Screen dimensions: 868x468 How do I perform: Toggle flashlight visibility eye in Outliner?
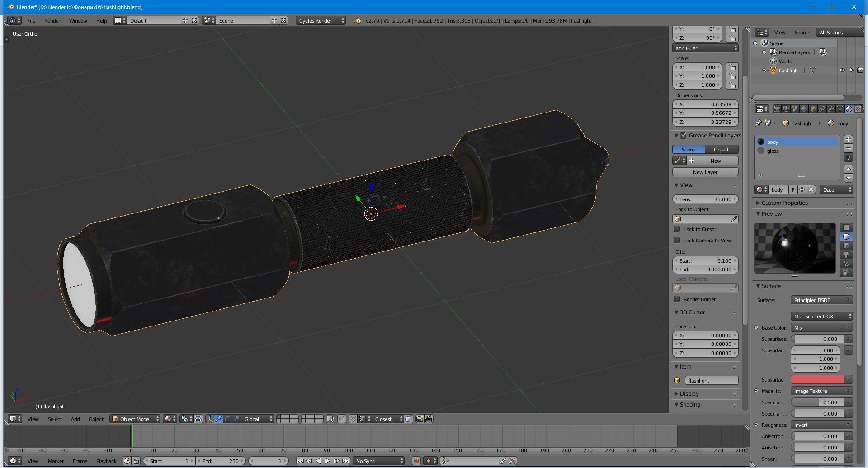point(842,70)
